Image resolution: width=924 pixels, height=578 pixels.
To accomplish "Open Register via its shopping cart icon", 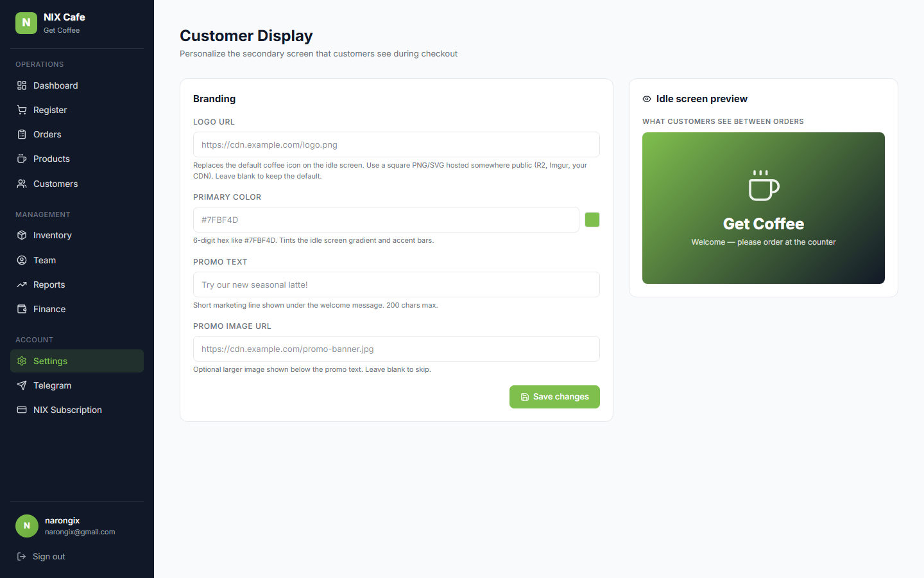I will 21,109.
